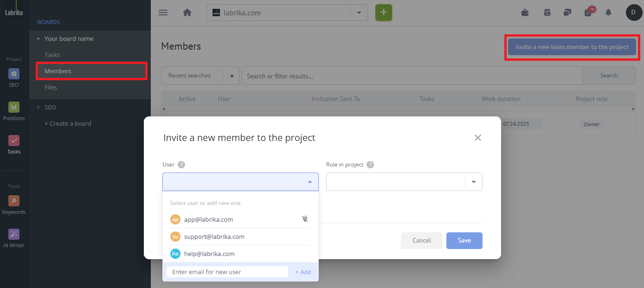Select support@labrika.com from the user list
This screenshot has height=288, width=644.
click(x=214, y=237)
